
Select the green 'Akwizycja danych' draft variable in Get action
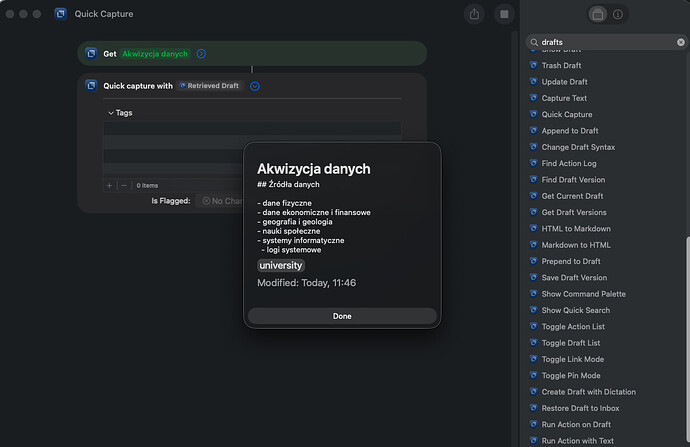155,54
